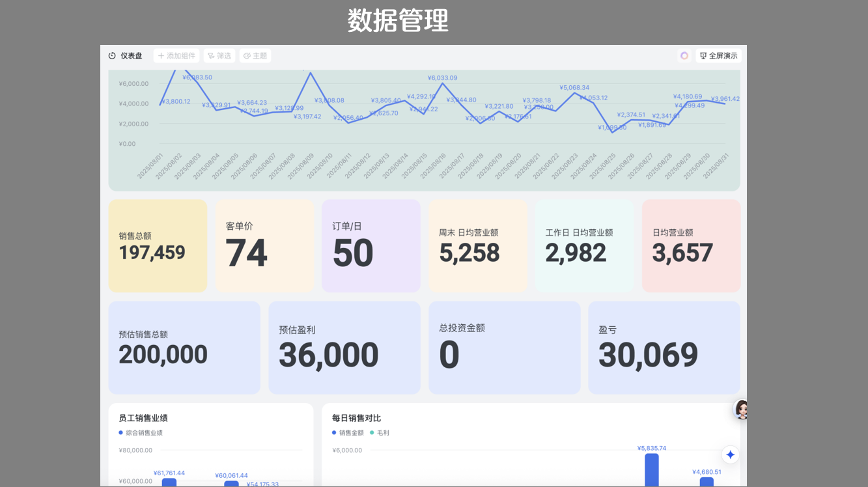
Task: Click the 客单价 metric card
Action: (x=264, y=246)
